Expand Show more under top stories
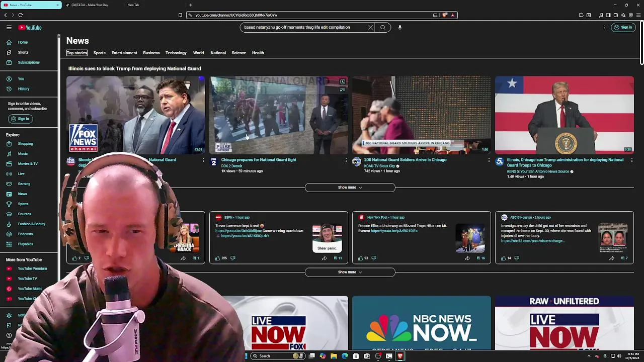This screenshot has height=362, width=644. tap(350, 188)
